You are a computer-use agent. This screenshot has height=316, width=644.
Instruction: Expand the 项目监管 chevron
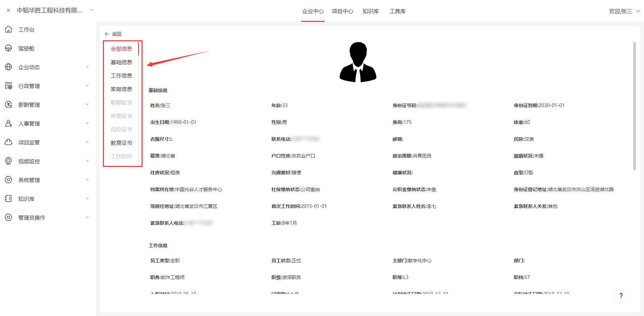click(x=87, y=142)
